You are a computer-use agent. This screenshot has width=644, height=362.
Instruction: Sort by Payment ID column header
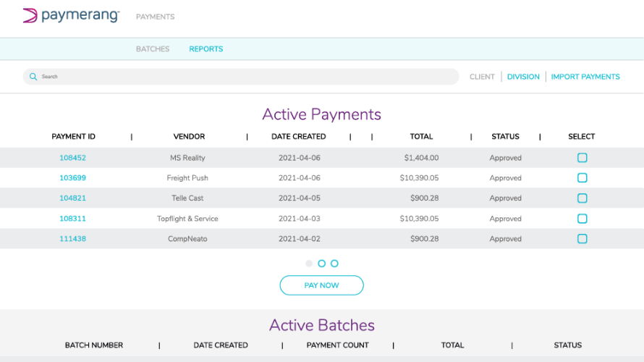pos(74,137)
